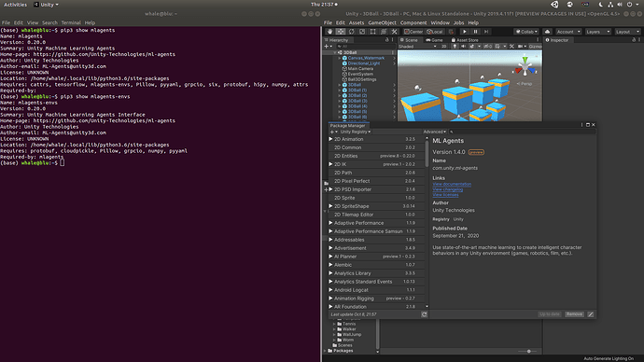Open the Layout dropdown
Image resolution: width=644 pixels, height=362 pixels.
click(627, 32)
